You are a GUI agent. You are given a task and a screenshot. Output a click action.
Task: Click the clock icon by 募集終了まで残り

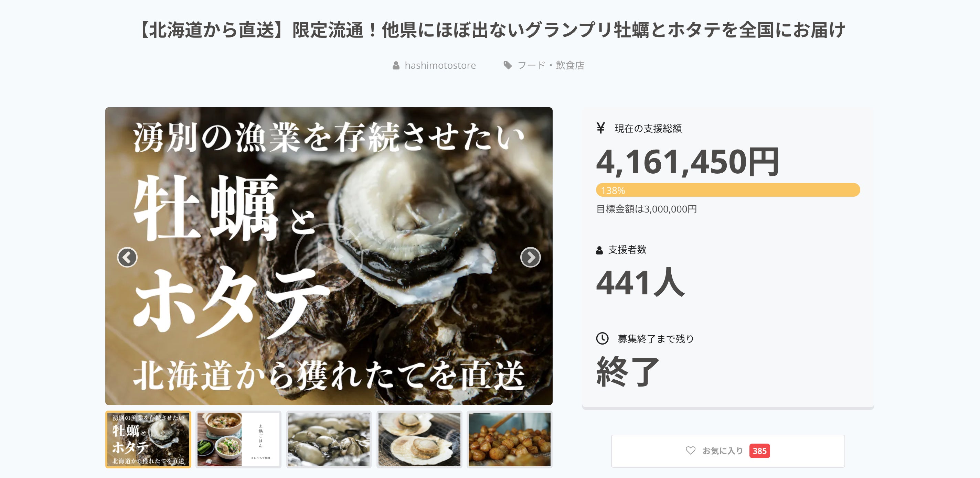pos(602,338)
